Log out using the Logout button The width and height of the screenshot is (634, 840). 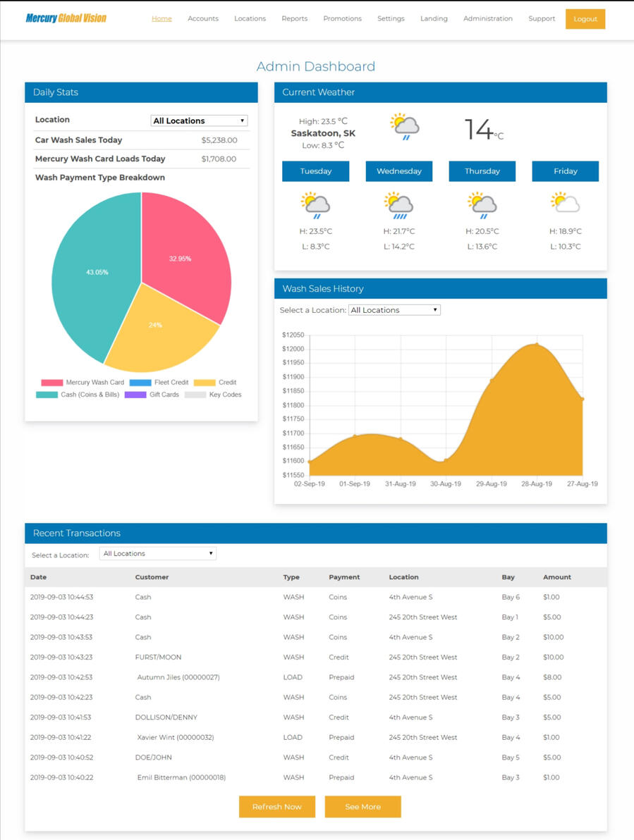coord(585,19)
